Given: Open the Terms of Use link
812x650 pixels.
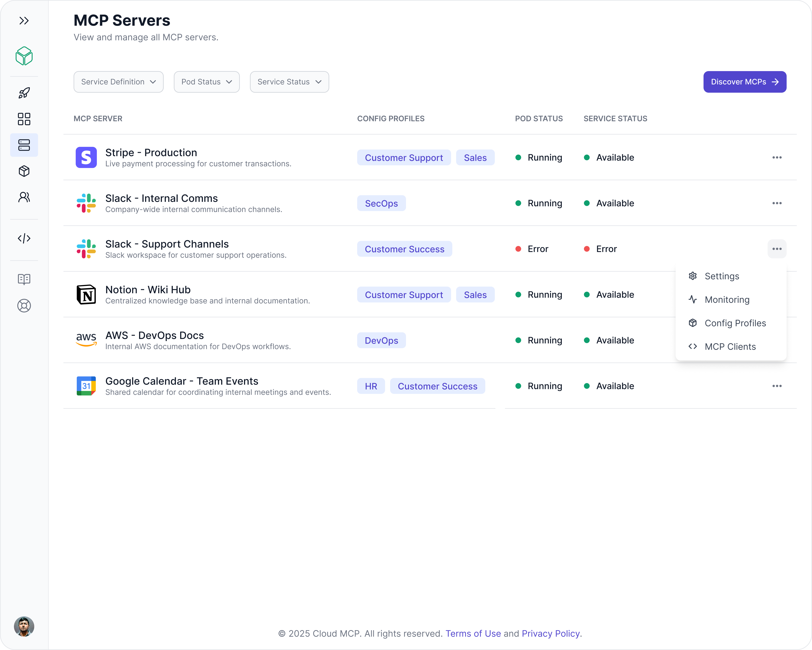Looking at the screenshot, I should [x=473, y=633].
